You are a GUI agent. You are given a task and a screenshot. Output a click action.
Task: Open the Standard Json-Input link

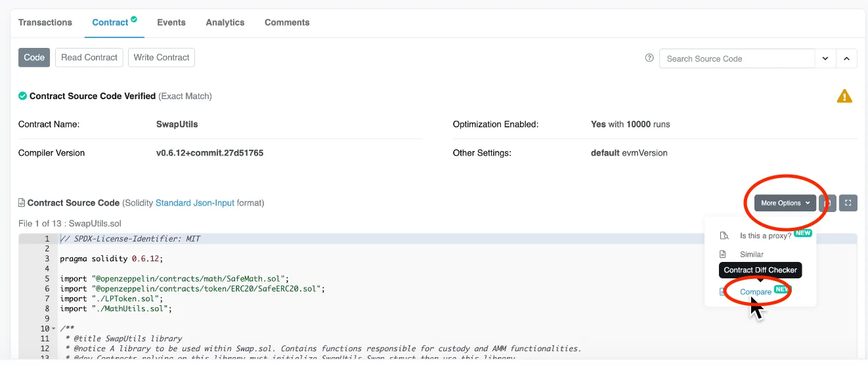[195, 203]
